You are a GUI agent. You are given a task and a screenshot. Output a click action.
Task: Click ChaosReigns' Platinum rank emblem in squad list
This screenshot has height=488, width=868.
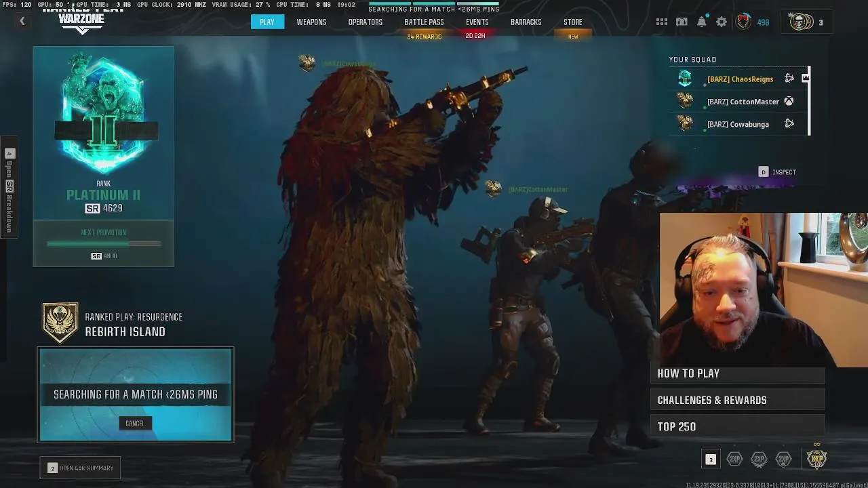click(685, 79)
